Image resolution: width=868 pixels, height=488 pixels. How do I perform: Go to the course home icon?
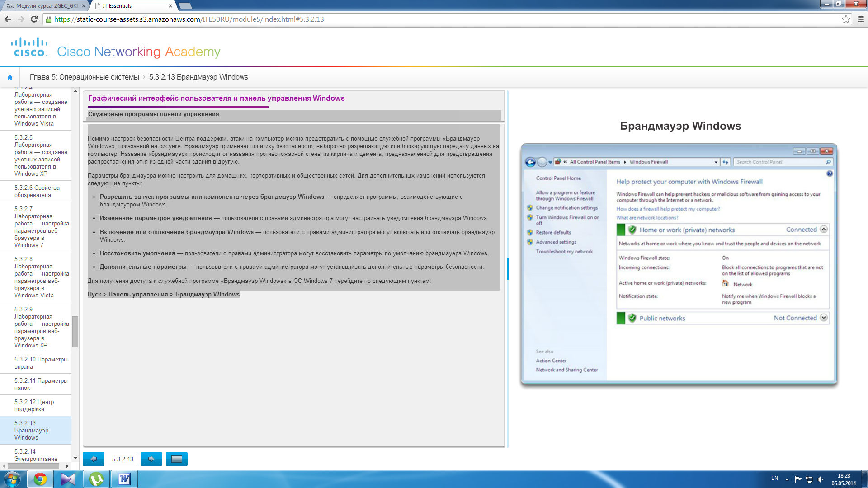point(10,77)
